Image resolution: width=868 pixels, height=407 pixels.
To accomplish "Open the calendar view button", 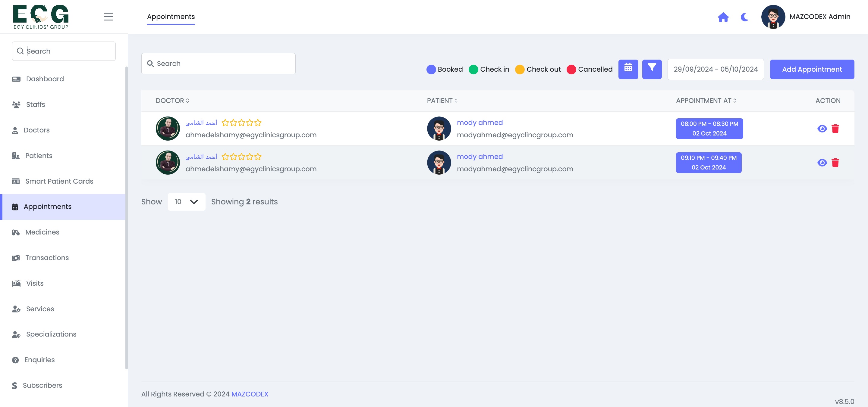I will [x=628, y=69].
